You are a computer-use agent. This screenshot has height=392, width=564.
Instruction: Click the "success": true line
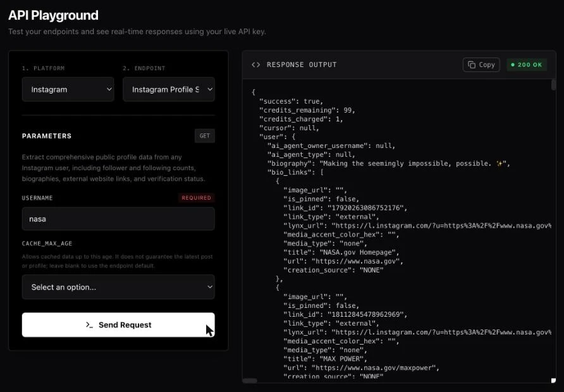(x=291, y=101)
